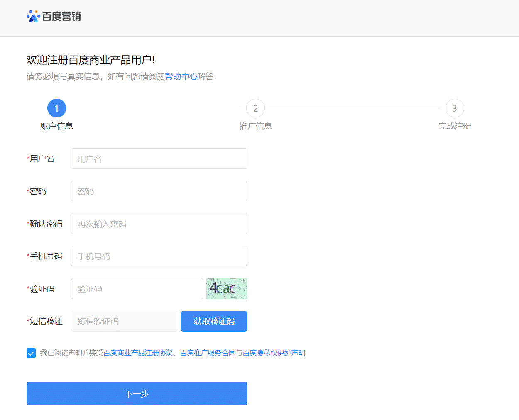
Task: Focus the 用户名 input field
Action: point(159,159)
